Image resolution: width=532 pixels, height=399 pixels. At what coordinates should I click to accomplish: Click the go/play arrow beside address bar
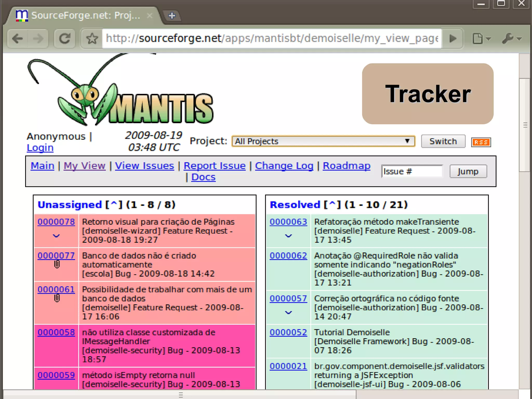click(x=453, y=39)
